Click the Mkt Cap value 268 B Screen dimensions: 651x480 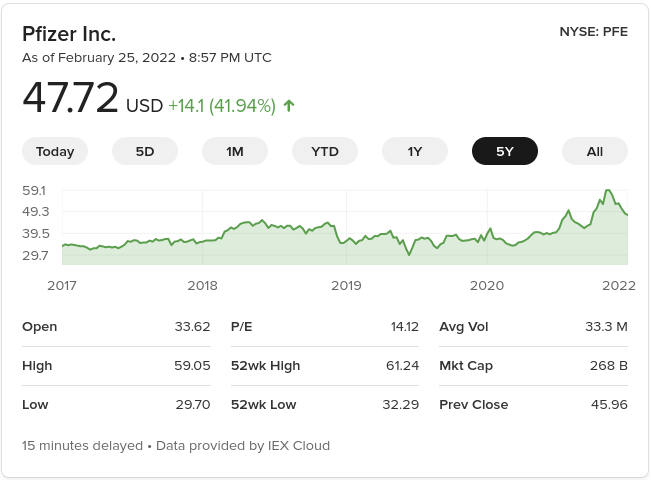pos(608,366)
